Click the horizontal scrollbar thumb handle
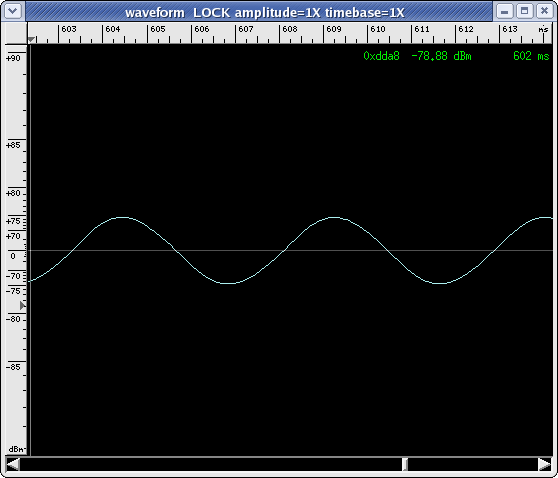The width and height of the screenshot is (558, 478). [x=405, y=464]
